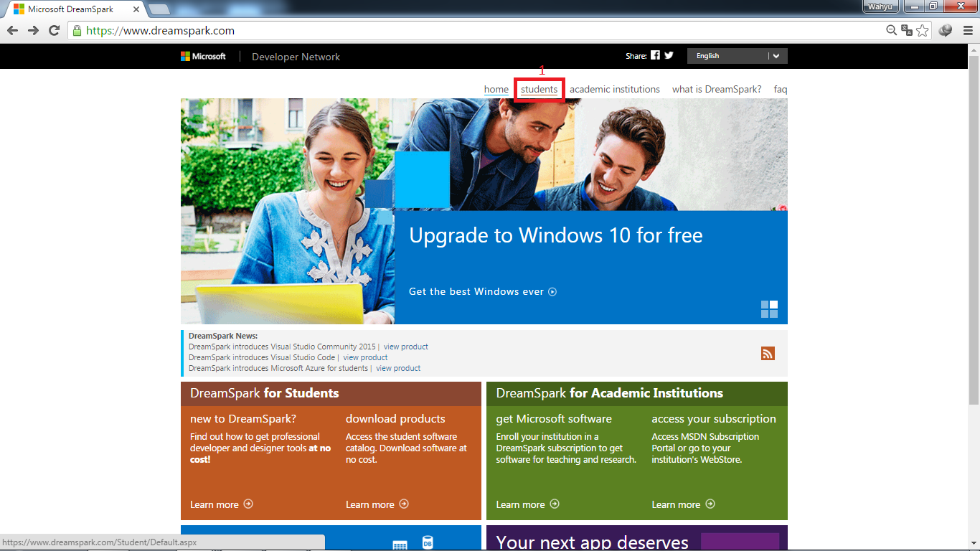Reload the page with the refresh icon
Screen dimensions: 980x551
pos(54,30)
